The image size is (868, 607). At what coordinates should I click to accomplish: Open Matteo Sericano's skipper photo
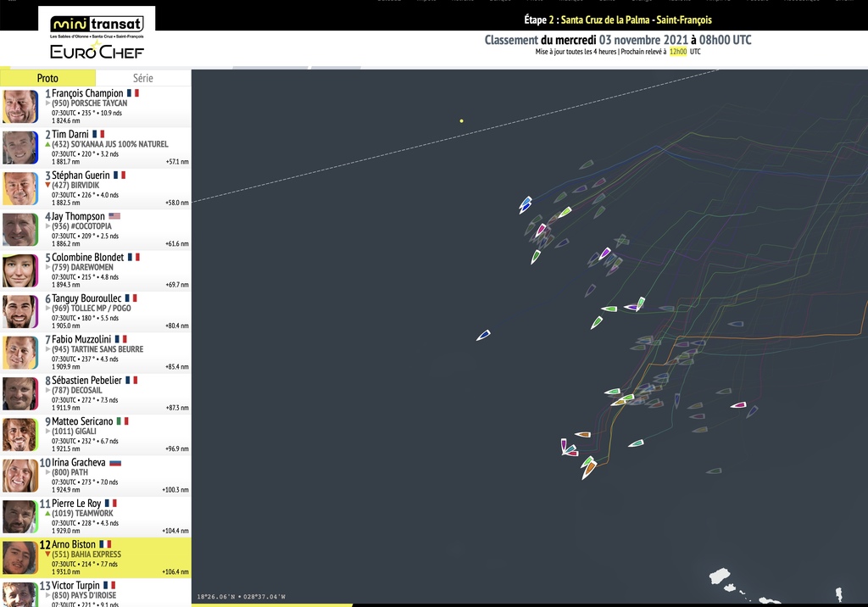point(20,434)
